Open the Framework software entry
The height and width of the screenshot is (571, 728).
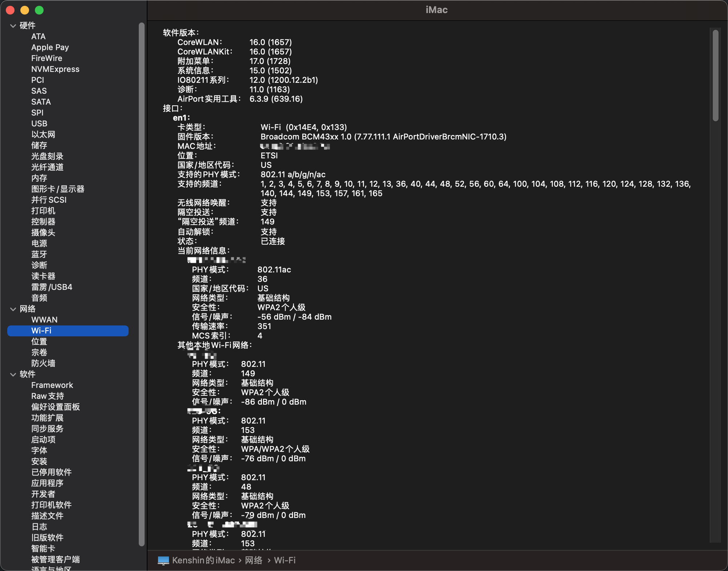(x=52, y=385)
